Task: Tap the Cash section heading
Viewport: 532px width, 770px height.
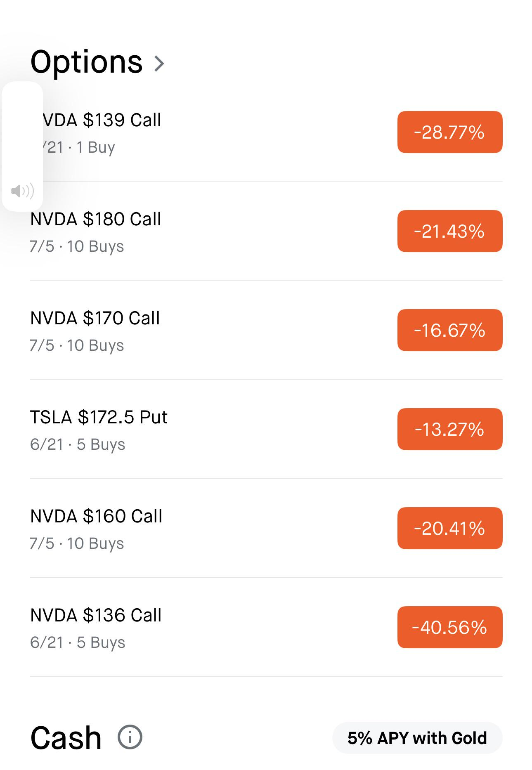Action: tap(66, 738)
